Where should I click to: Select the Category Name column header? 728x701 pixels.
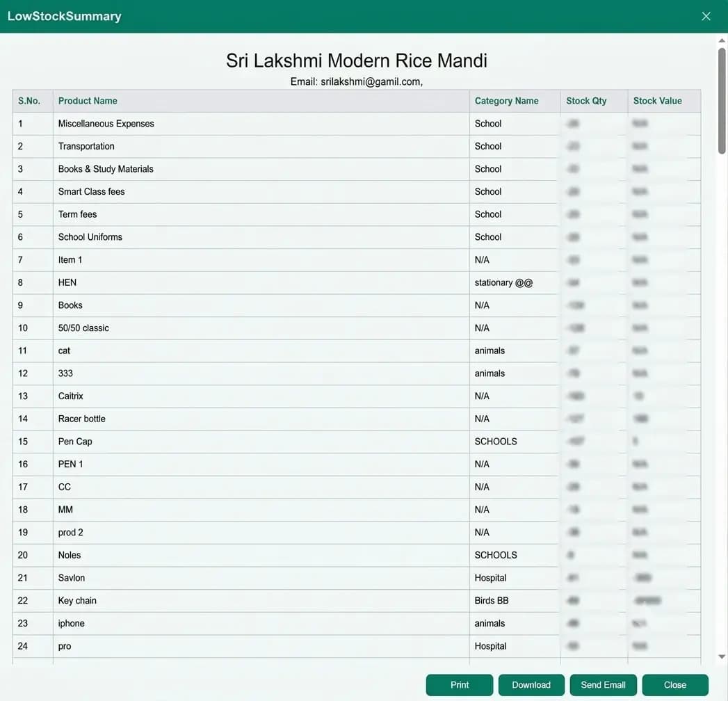tap(515, 101)
